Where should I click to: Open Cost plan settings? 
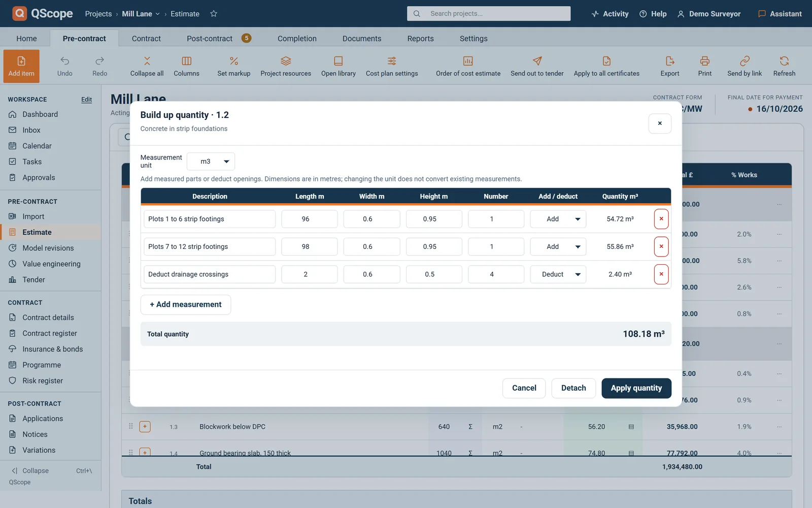point(392,66)
